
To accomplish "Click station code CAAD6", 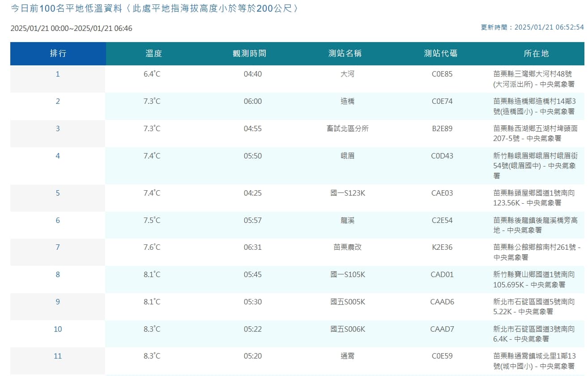I will (442, 302).
